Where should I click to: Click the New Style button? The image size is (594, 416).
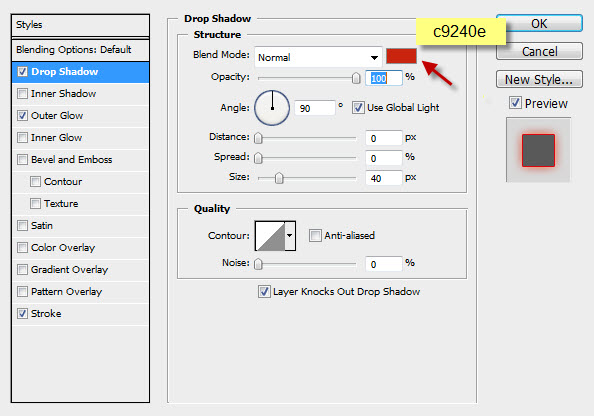click(539, 79)
